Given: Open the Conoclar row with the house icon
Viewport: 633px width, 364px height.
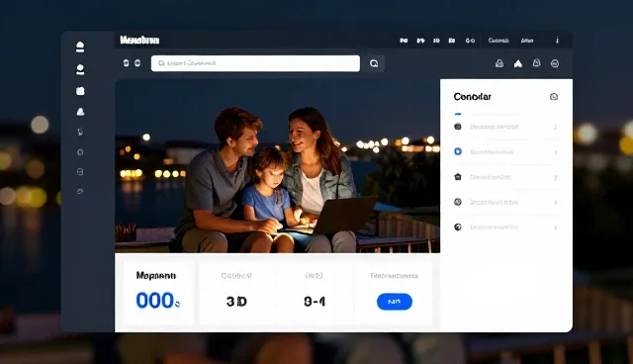Looking at the screenshot, I should click(x=506, y=177).
